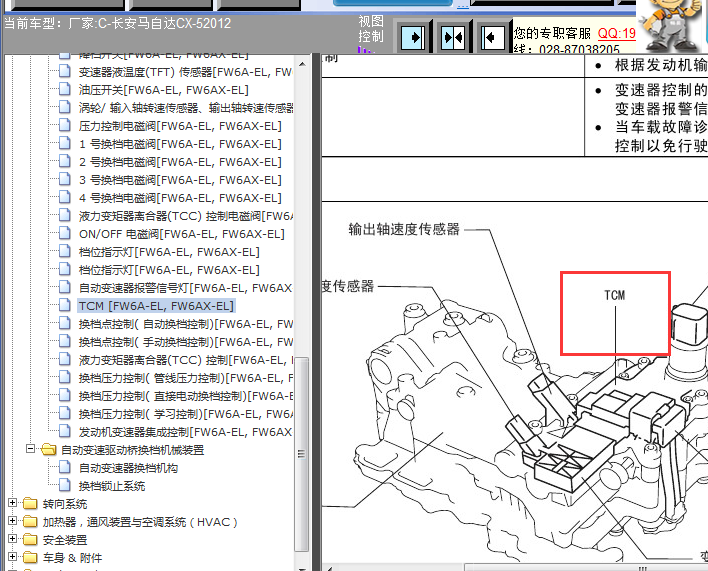
Task: Expand the 加热器，通风装置与空调系统 (HVAC) folder
Action: (x=13, y=521)
